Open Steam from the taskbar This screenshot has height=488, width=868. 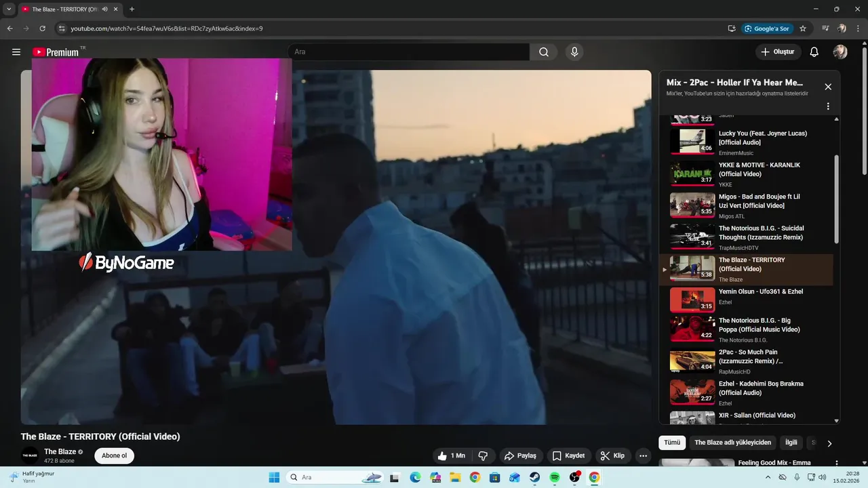tap(534, 478)
